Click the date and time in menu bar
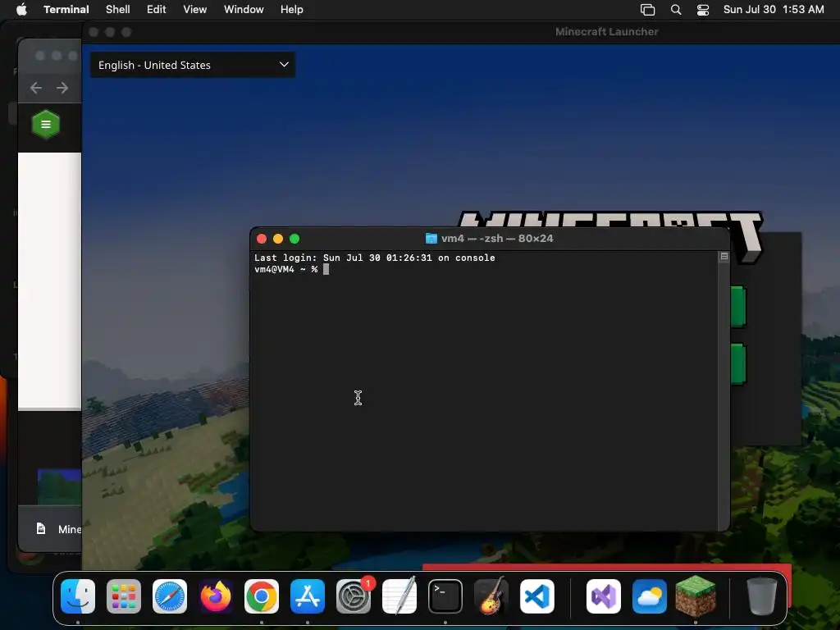The image size is (840, 630). pyautogui.click(x=774, y=10)
